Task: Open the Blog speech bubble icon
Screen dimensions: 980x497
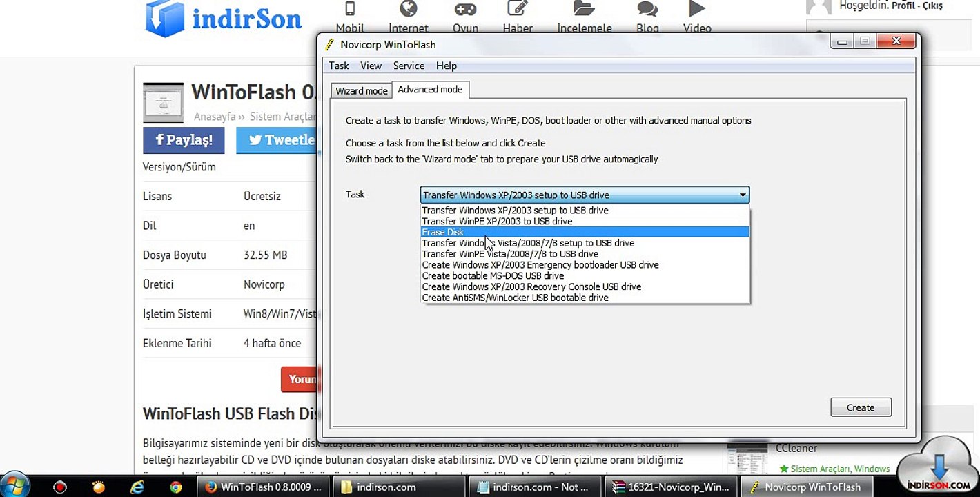Action: click(x=647, y=9)
